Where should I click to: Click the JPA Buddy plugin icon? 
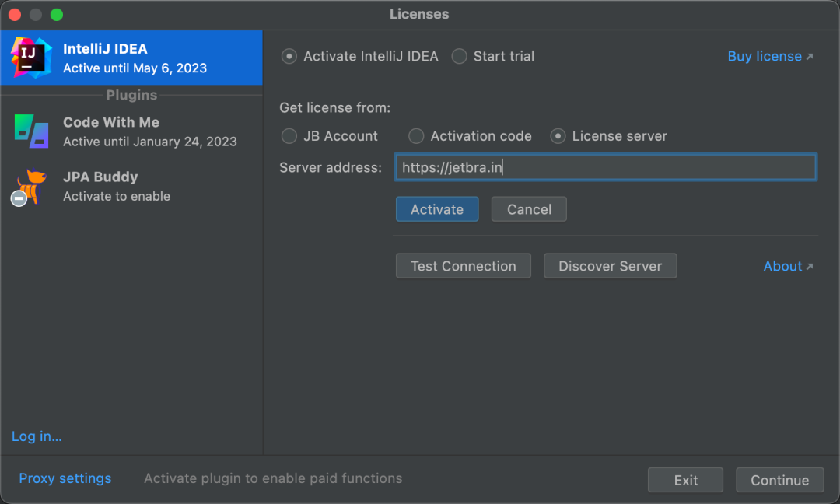[x=30, y=187]
